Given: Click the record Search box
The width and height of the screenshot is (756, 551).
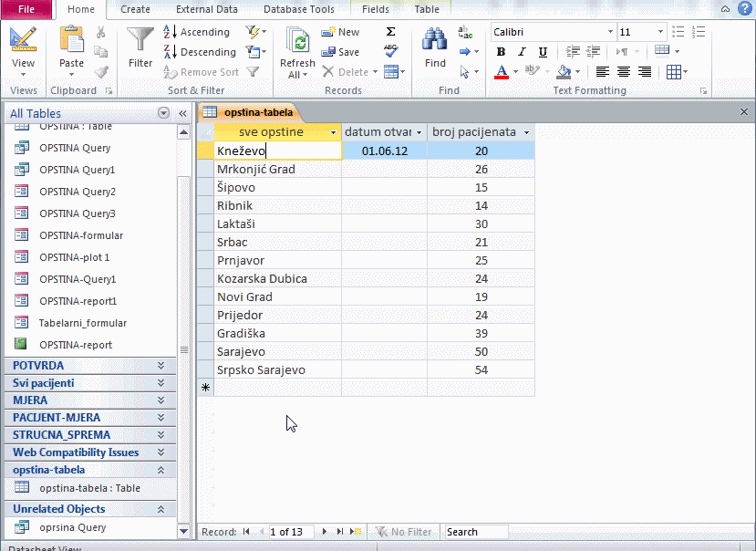Looking at the screenshot, I should [x=475, y=532].
